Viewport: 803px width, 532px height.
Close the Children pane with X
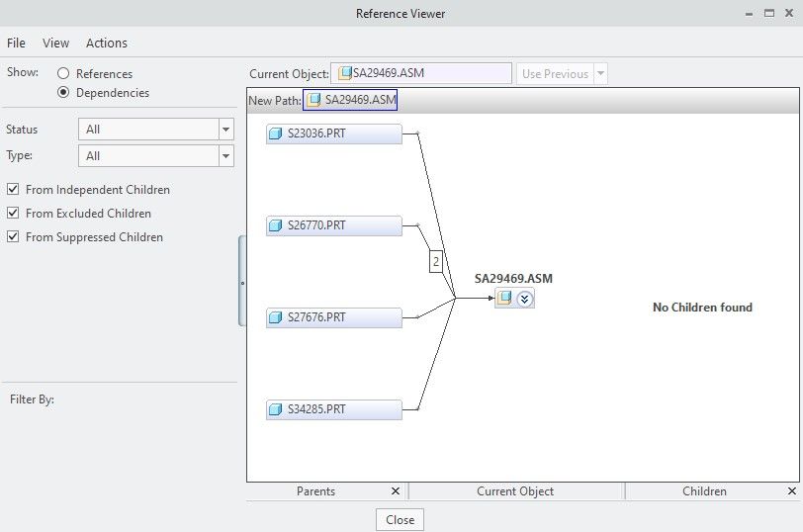(791, 491)
